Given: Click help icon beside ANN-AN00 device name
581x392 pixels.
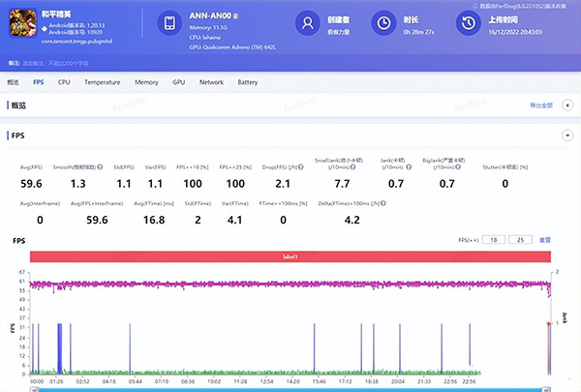Looking at the screenshot, I should [x=235, y=17].
